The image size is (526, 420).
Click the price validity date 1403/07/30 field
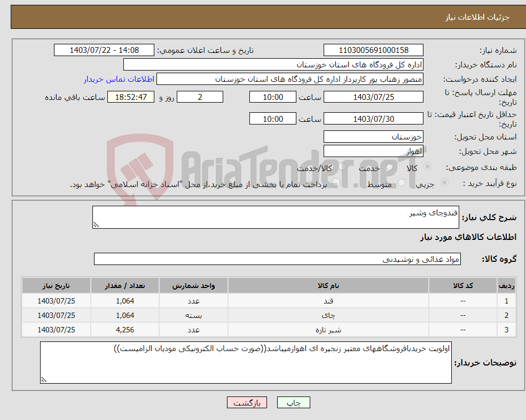point(373,119)
